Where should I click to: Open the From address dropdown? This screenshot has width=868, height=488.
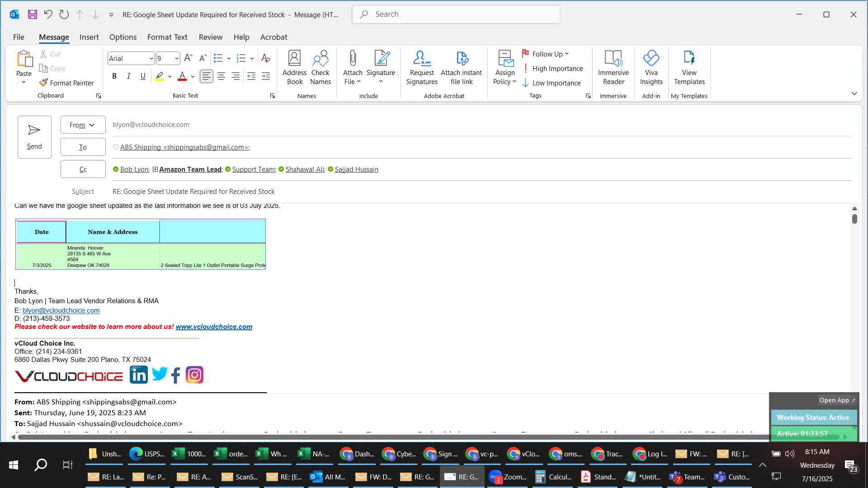pyautogui.click(x=83, y=125)
